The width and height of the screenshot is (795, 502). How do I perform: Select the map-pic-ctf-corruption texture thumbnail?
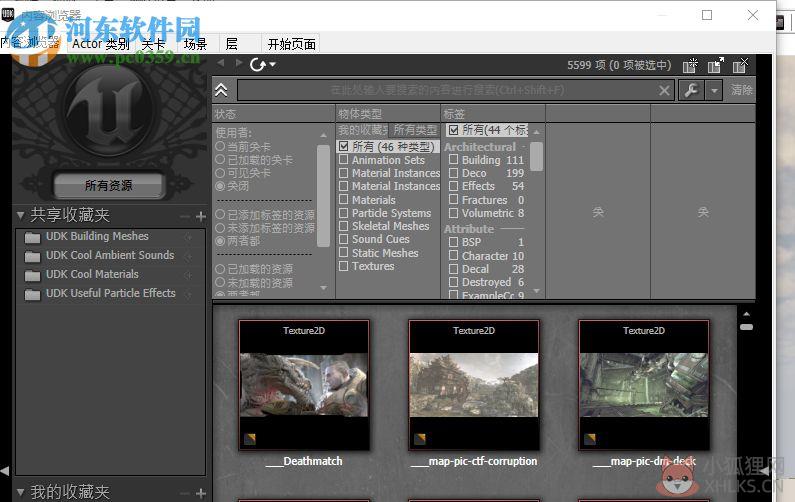click(474, 385)
